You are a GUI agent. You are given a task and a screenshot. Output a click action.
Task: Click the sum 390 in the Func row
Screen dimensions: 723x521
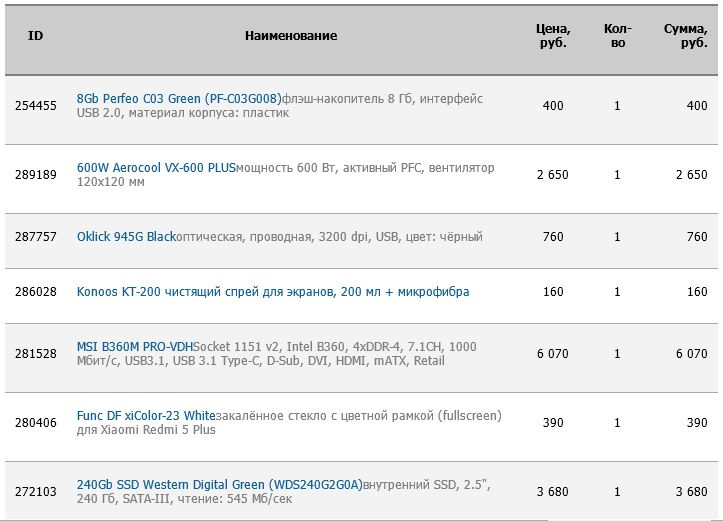pyautogui.click(x=697, y=423)
